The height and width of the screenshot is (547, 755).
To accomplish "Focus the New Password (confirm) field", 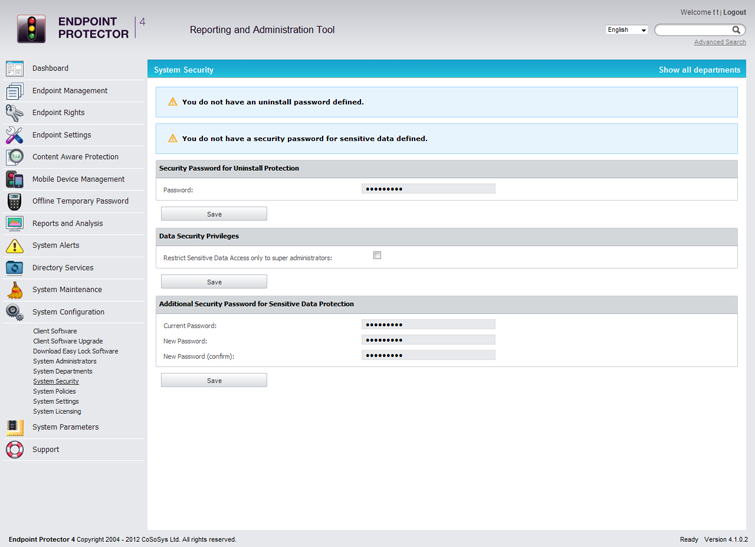I will tap(428, 356).
